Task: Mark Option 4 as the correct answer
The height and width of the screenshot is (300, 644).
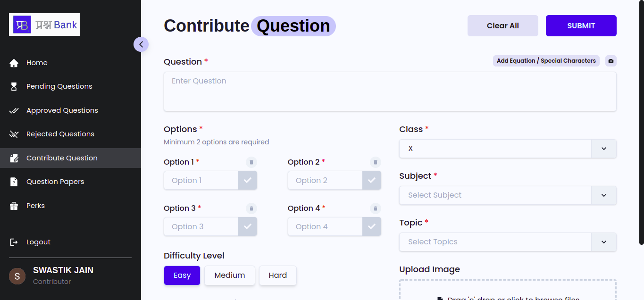Action: point(372,226)
